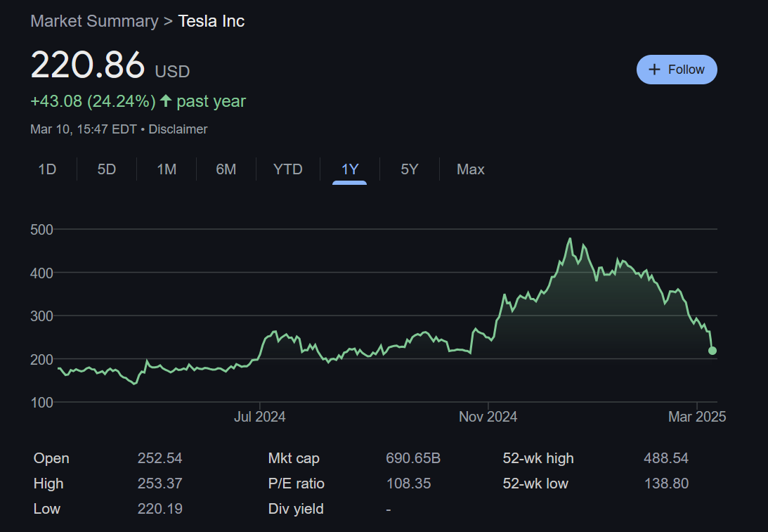
Task: Switch to the 5D range tab
Action: point(107,169)
